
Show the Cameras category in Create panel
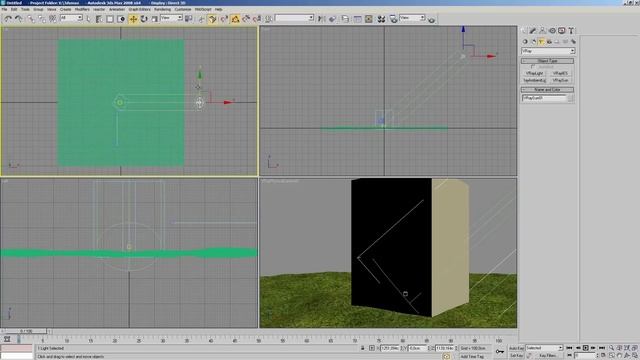[549, 42]
